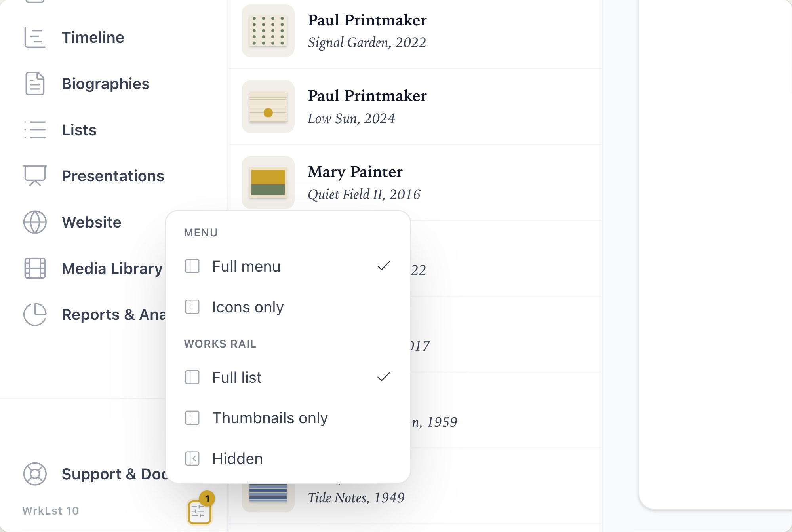Select Icons only menu layout
The height and width of the screenshot is (532, 792).
[288, 307]
